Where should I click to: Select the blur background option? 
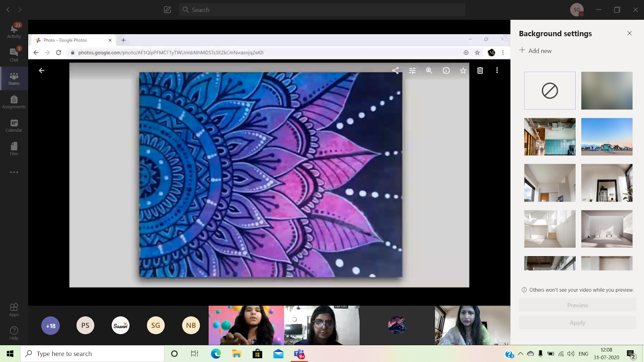pyautogui.click(x=607, y=90)
